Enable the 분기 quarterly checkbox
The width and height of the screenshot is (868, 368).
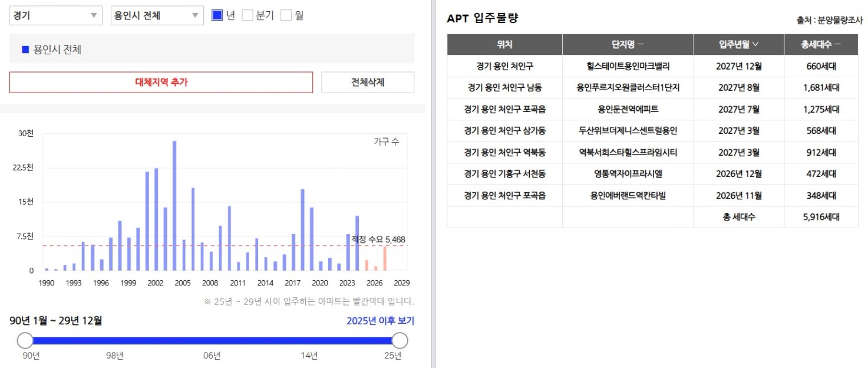[247, 15]
